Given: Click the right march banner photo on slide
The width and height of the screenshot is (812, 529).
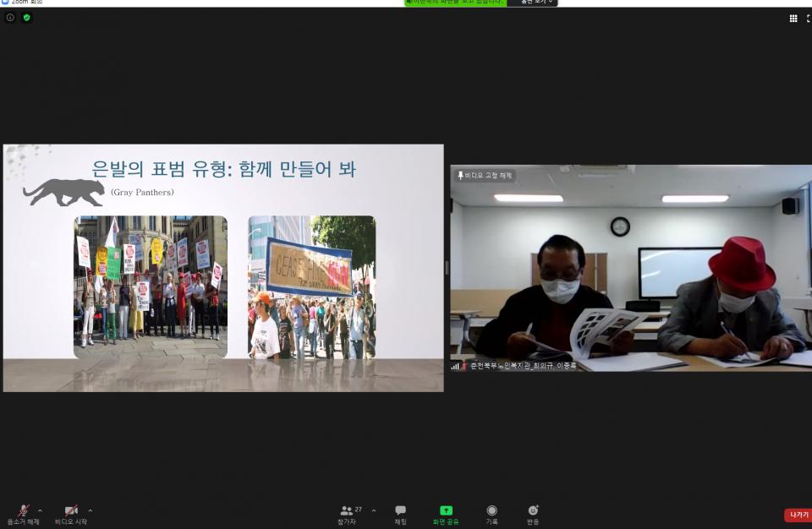Looking at the screenshot, I should pyautogui.click(x=312, y=287).
